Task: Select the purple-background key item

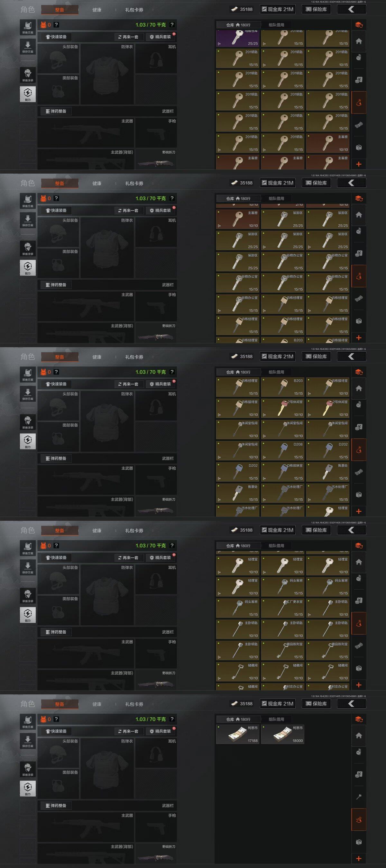Action: pyautogui.click(x=238, y=38)
